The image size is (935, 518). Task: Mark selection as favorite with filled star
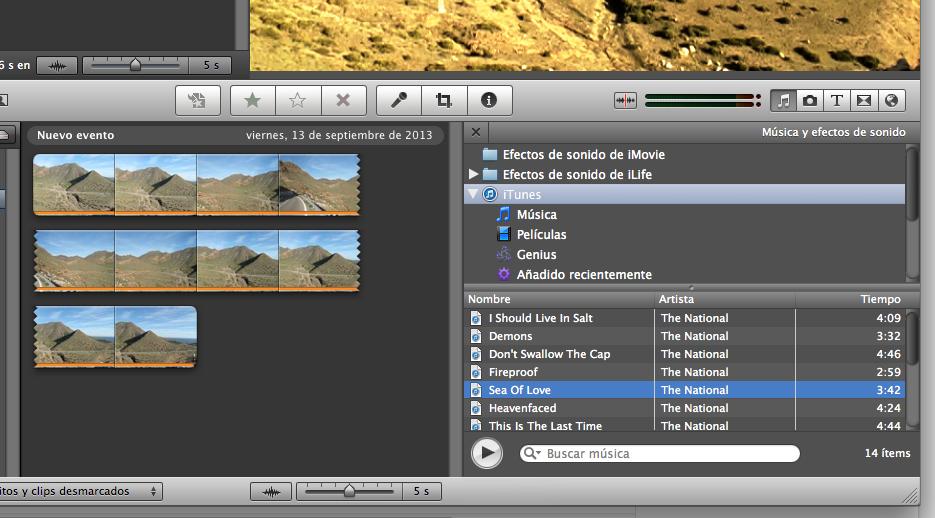253,100
